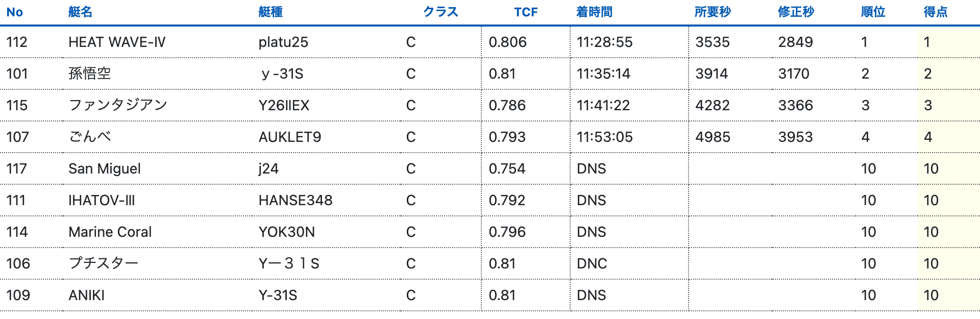Screen dimensions: 980x319
Task: Sort by the 着時間 column header
Action: click(594, 12)
